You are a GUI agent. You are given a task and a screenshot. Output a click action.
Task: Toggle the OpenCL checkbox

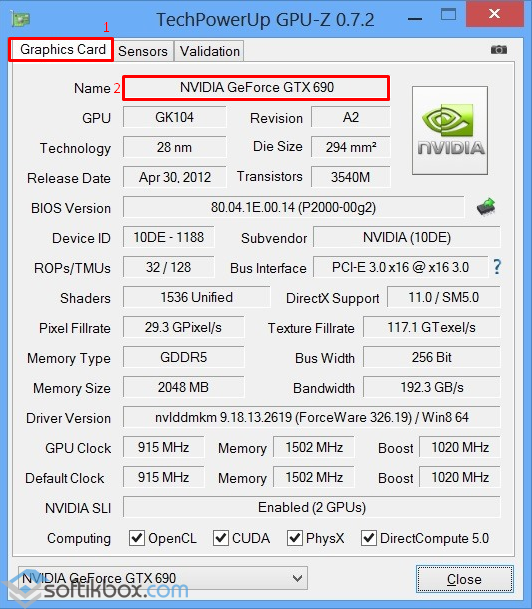tap(137, 538)
